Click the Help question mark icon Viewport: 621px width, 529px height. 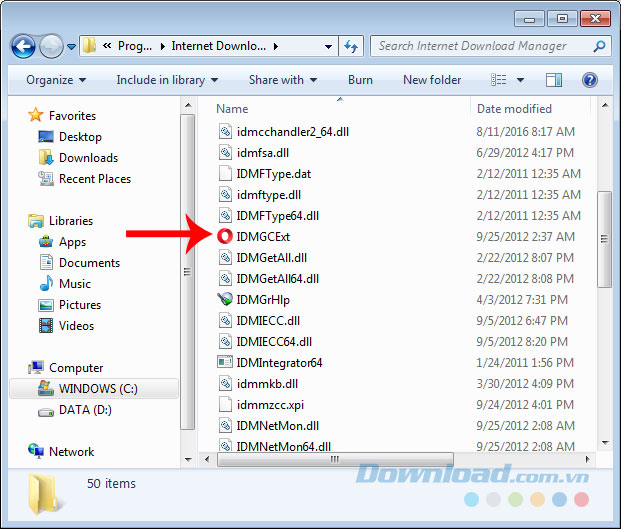coord(590,80)
